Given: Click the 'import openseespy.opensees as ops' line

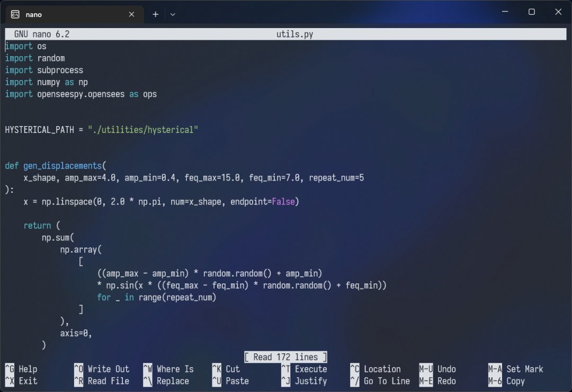Looking at the screenshot, I should point(81,94).
